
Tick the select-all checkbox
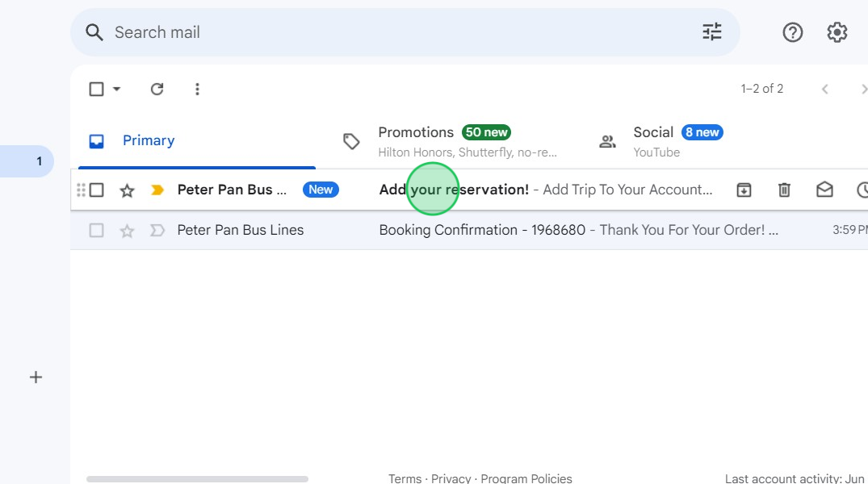[96, 89]
